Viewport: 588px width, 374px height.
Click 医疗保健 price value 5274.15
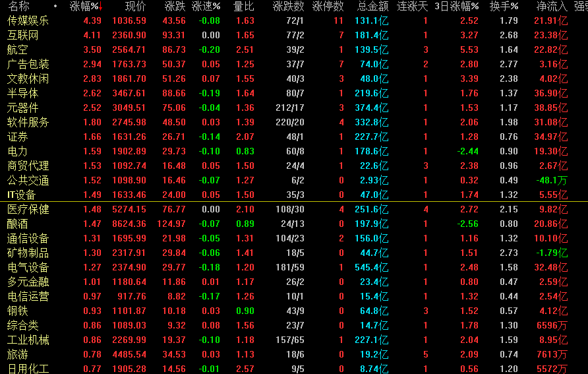tap(129, 209)
